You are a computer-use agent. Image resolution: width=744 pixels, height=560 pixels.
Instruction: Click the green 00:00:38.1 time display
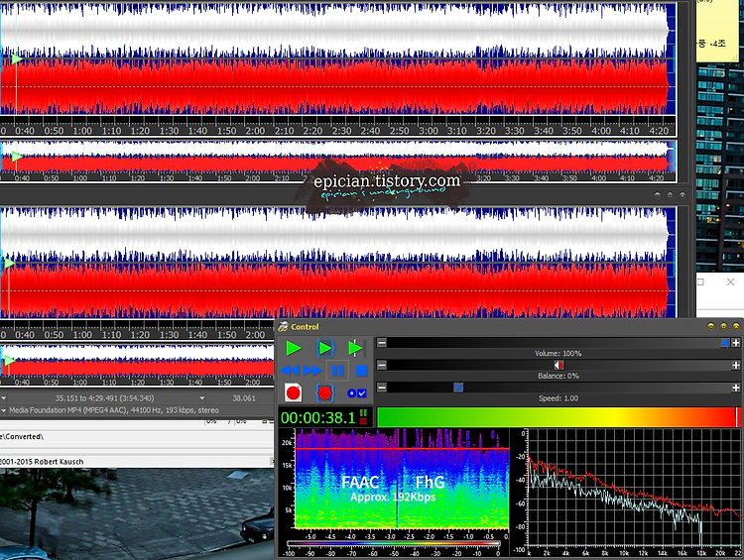point(317,417)
